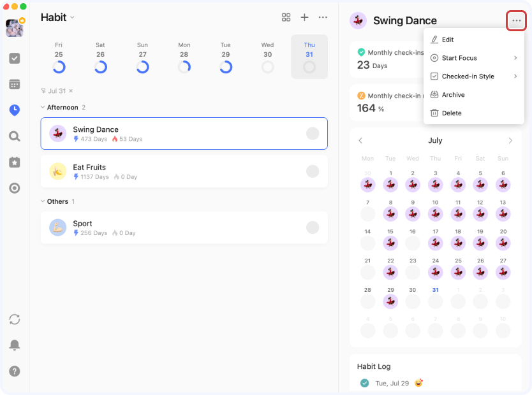Collapse the Others section

pos(43,201)
